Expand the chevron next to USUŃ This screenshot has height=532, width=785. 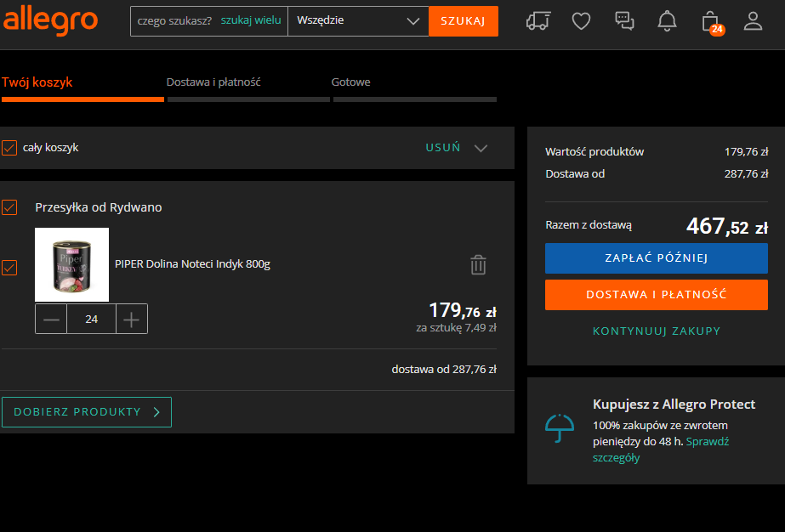point(481,148)
